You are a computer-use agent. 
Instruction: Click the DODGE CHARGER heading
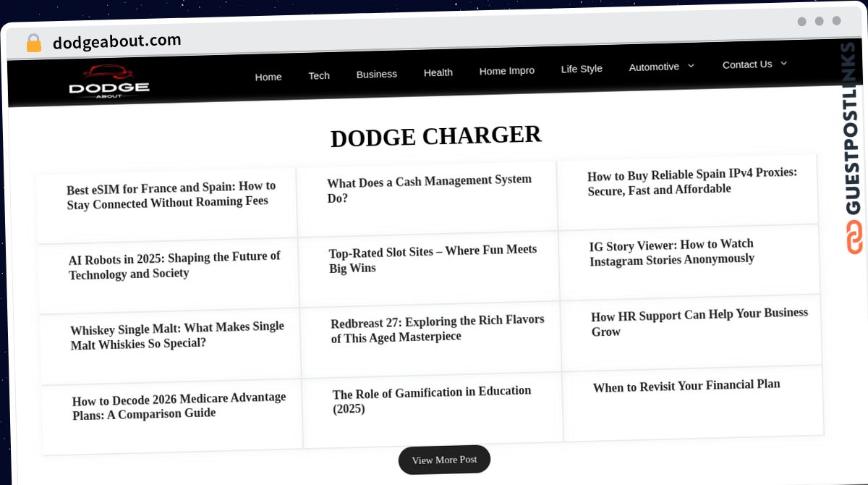click(436, 136)
